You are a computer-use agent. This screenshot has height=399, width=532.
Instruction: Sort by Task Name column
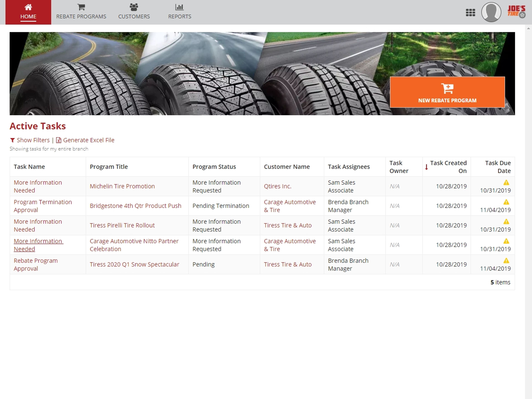tap(29, 167)
